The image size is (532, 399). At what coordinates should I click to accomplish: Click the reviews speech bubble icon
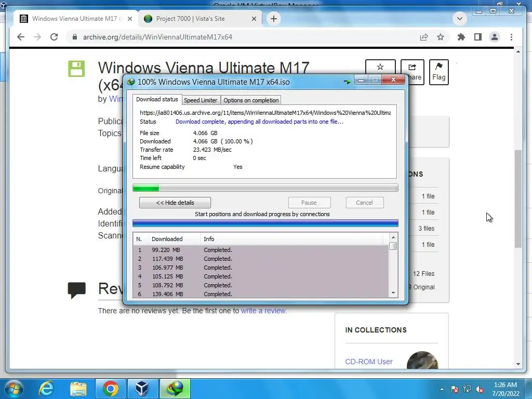coord(77,290)
